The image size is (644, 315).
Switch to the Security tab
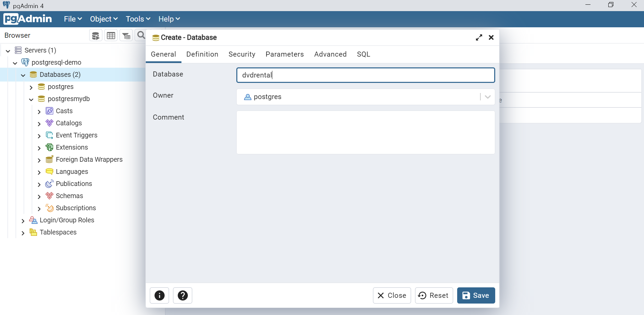[x=242, y=54]
